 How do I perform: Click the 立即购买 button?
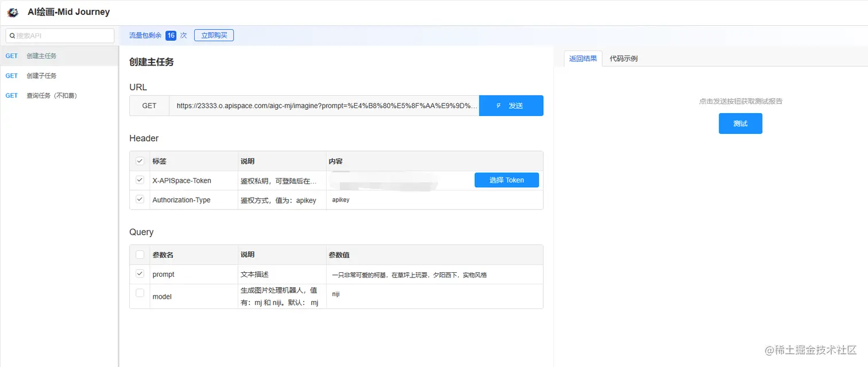pos(214,36)
